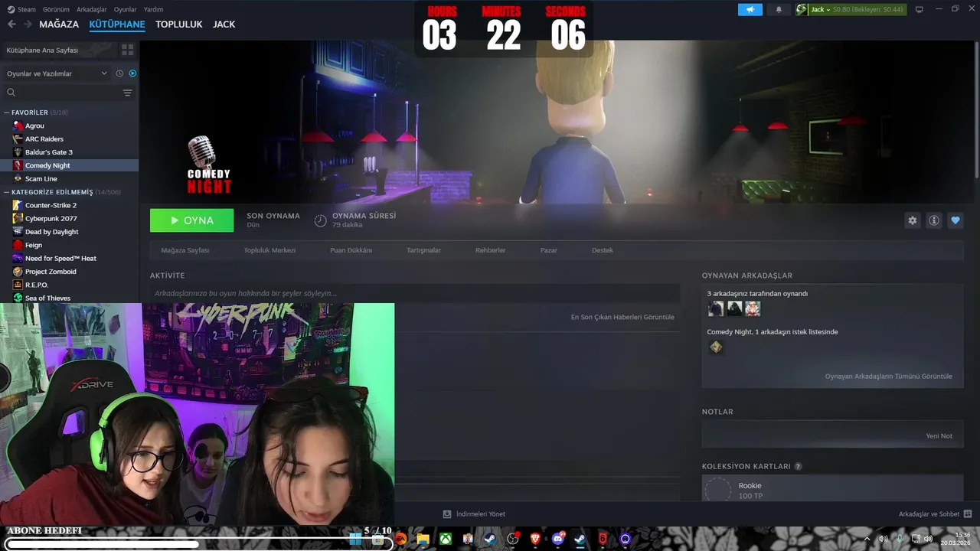The image size is (980, 551).
Task: Open the Arkadaşlar menu
Action: pyautogui.click(x=92, y=9)
